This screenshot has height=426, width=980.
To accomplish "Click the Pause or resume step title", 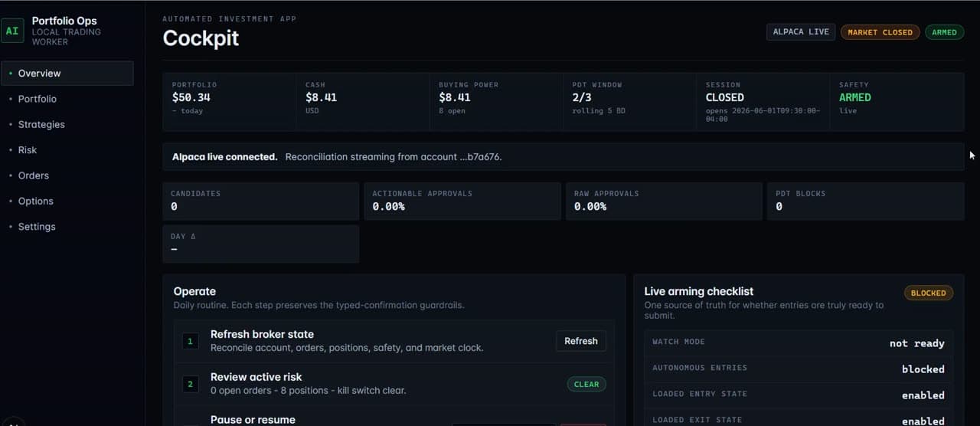I will 253,420.
